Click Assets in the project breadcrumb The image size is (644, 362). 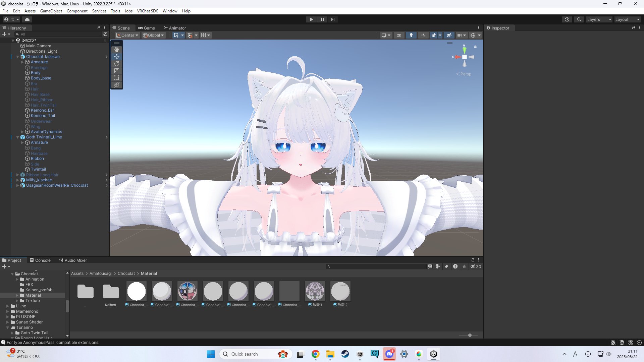(x=77, y=274)
